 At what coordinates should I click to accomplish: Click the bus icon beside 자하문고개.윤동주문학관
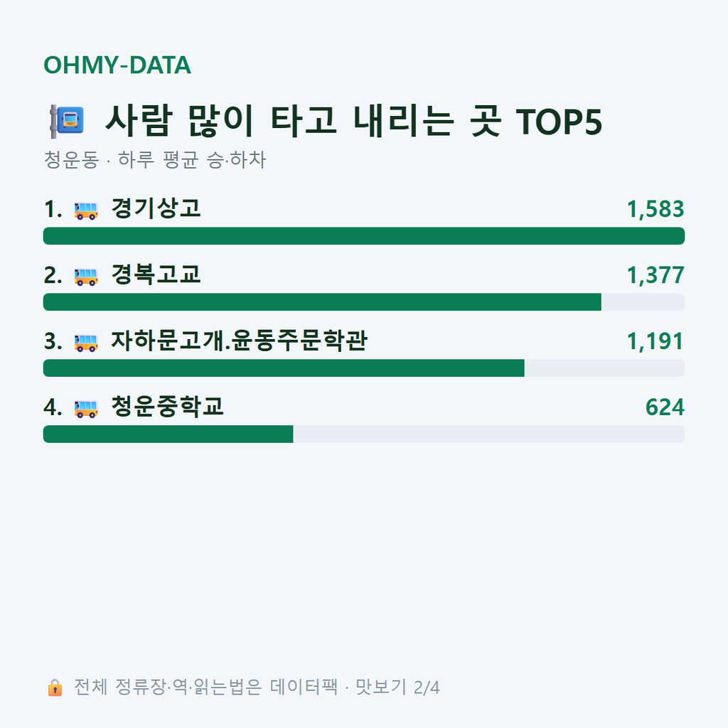(x=86, y=343)
